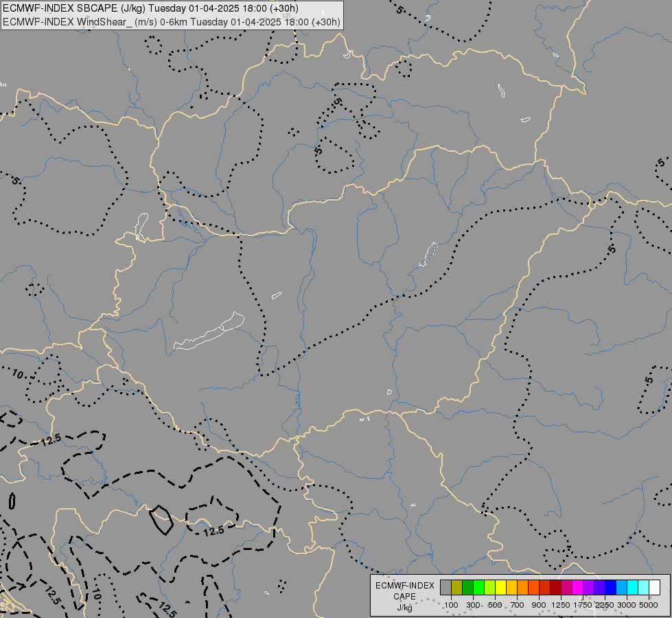The image size is (672, 618).
Task: Click the WindShear 0-6km title line
Action: point(172,22)
